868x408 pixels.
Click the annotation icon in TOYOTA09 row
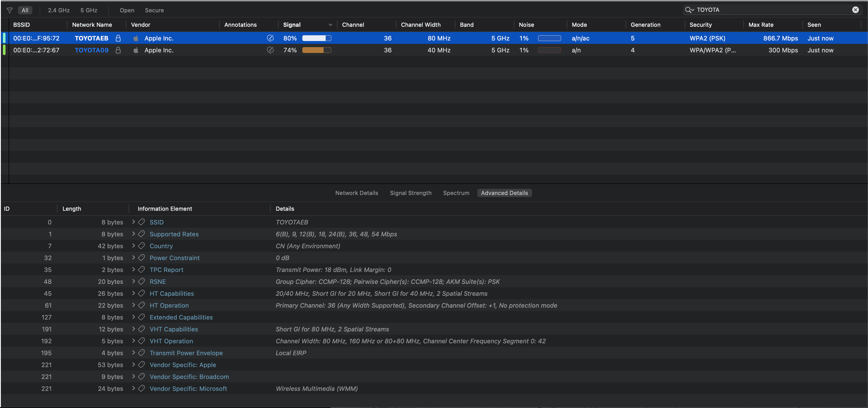pos(270,50)
